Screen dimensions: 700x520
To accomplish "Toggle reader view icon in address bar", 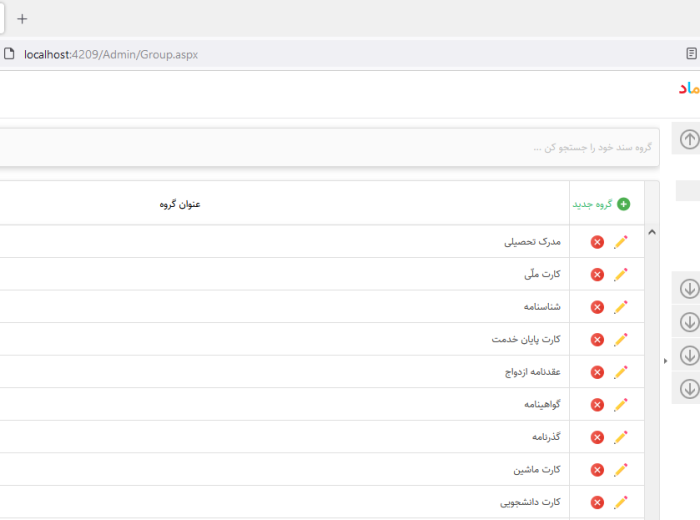I will click(x=691, y=54).
